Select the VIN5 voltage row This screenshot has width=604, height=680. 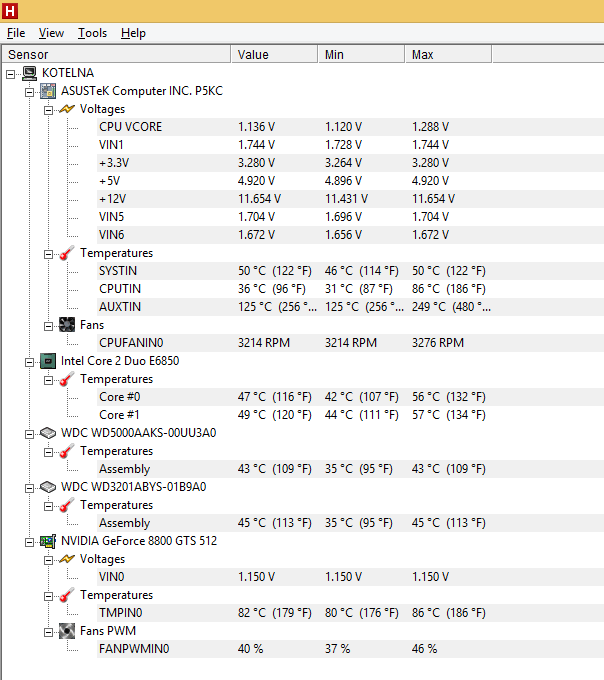pos(350,217)
